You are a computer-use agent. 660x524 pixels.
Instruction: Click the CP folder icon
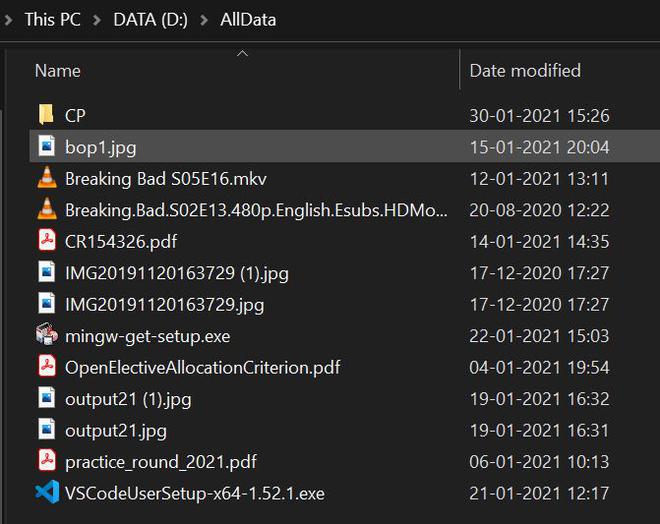[46, 115]
